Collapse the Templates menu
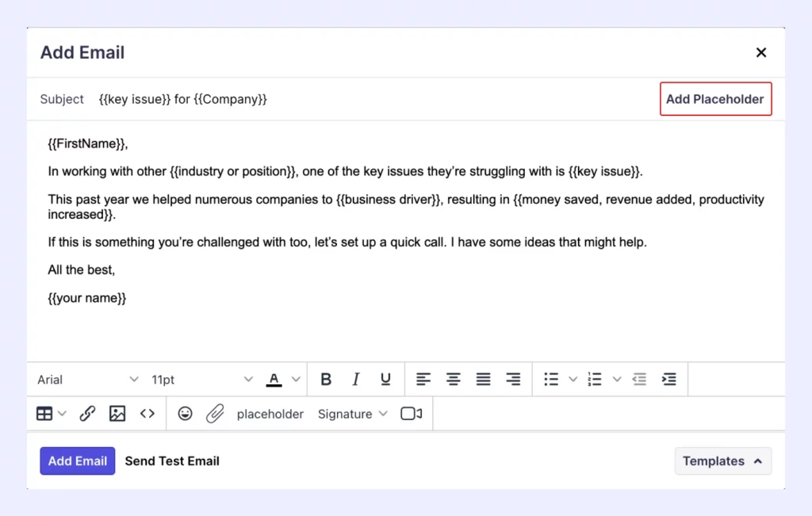The image size is (812, 516). tap(722, 461)
